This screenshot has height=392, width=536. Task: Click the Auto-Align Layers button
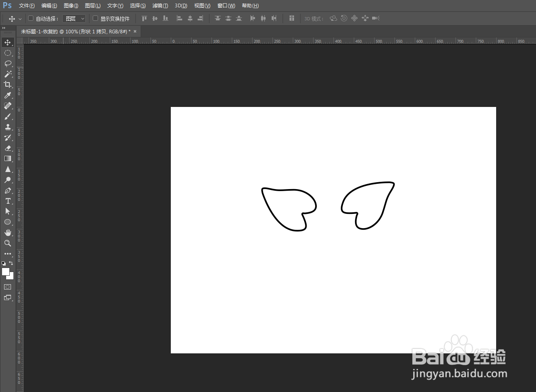coord(292,18)
